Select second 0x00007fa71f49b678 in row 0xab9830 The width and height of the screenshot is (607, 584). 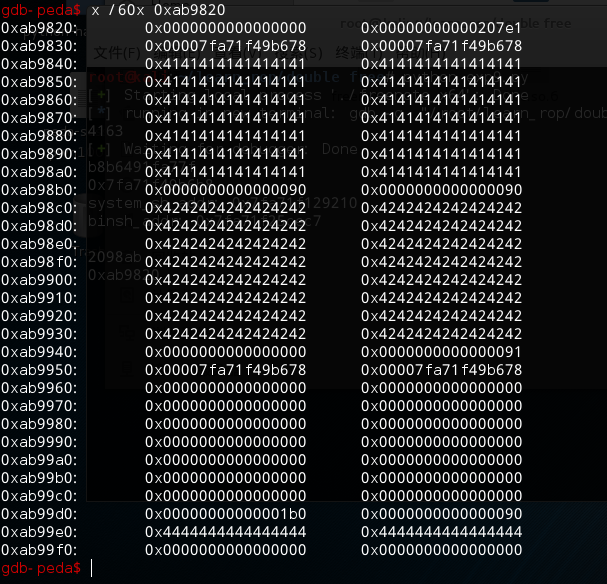pyautogui.click(x=441, y=46)
